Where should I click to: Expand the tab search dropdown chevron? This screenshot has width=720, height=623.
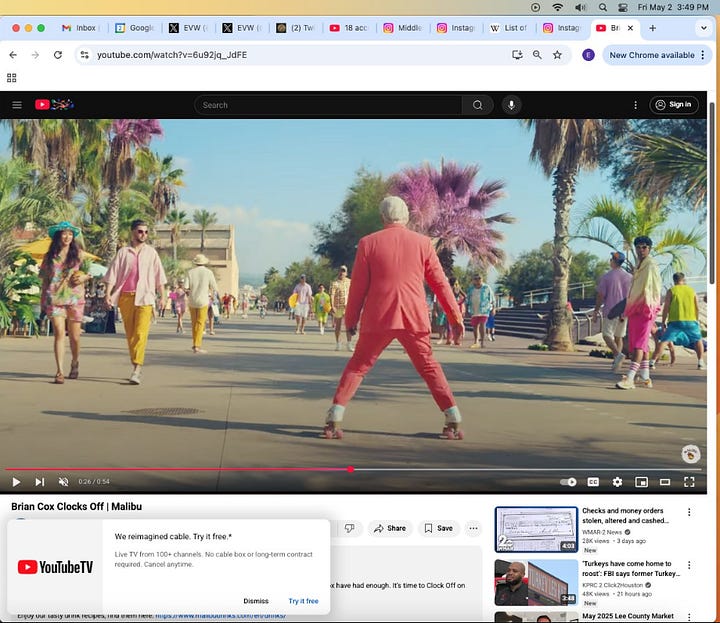(703, 28)
